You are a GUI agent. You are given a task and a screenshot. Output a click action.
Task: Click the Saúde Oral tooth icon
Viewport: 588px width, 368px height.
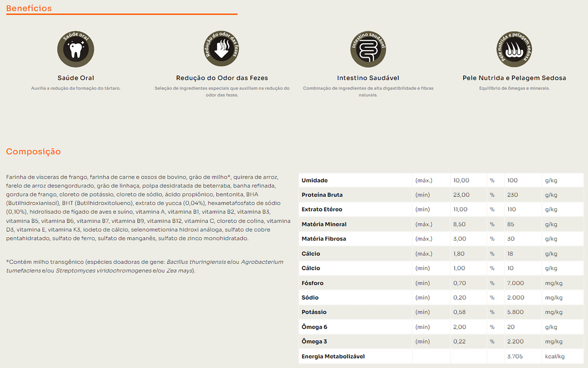pyautogui.click(x=76, y=49)
